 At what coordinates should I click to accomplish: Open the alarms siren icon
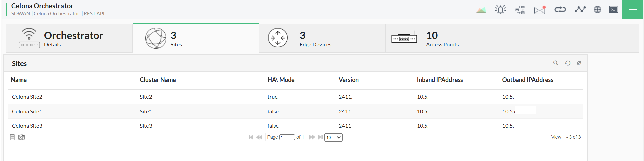click(x=500, y=10)
